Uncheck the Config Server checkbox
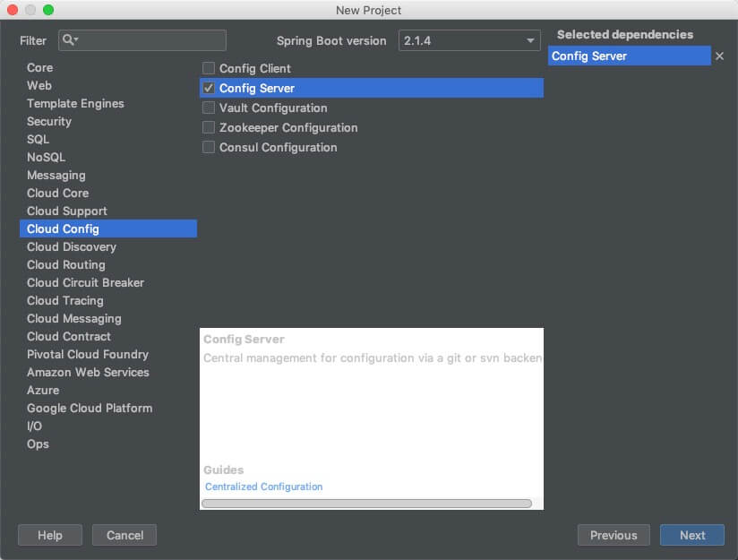Image resolution: width=738 pixels, height=560 pixels. point(209,88)
